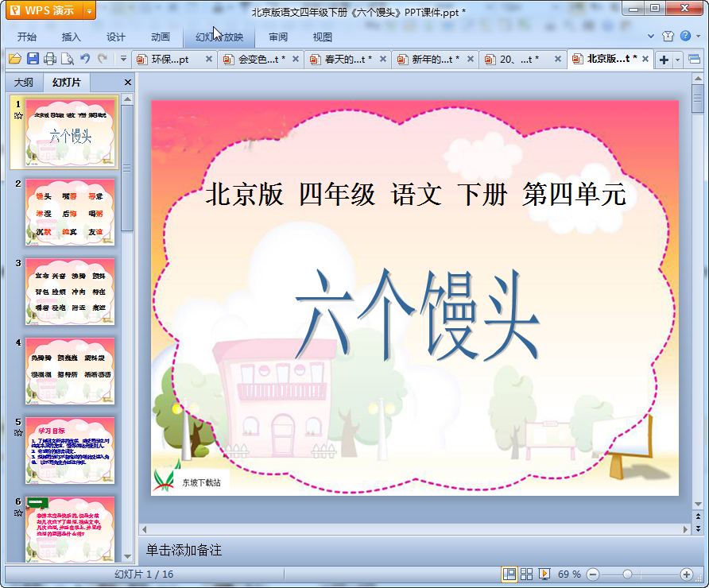Click the zoom slider handle
709x588 pixels.
[x=627, y=574]
